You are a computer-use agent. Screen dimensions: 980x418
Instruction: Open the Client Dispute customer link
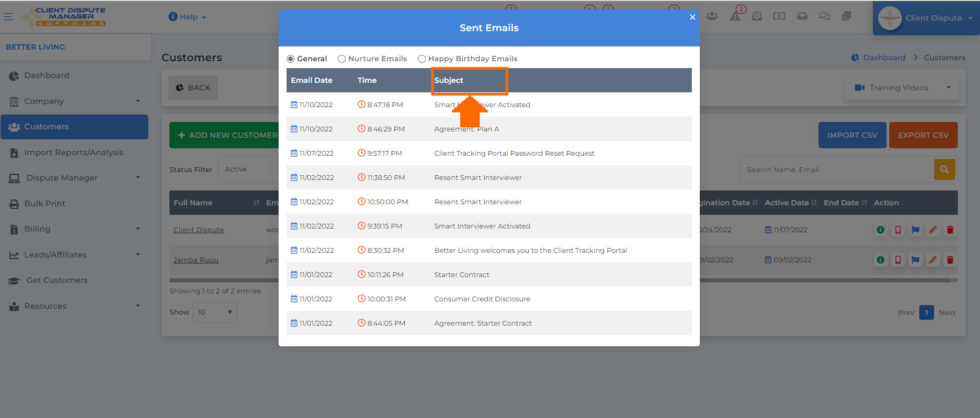[199, 230]
